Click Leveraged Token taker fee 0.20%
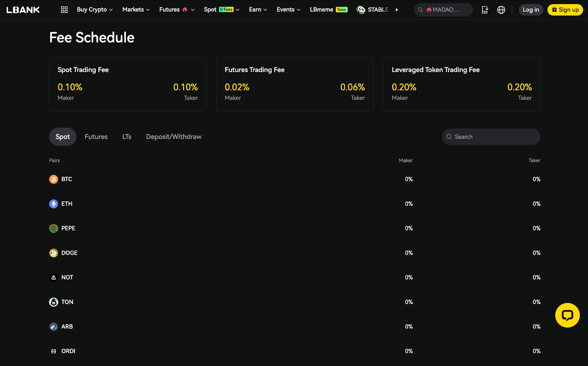This screenshot has height=366, width=588. pos(520,87)
